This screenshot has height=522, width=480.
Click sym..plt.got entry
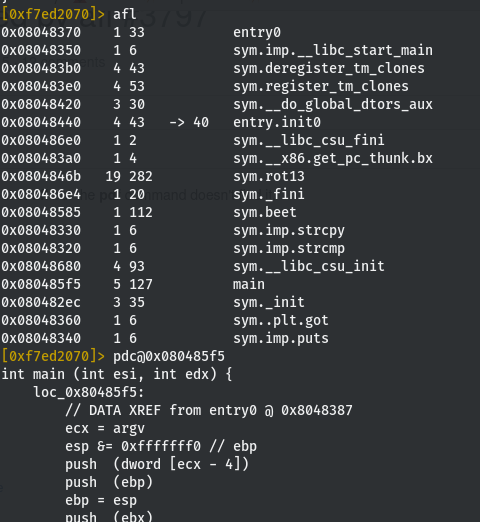coord(281,320)
